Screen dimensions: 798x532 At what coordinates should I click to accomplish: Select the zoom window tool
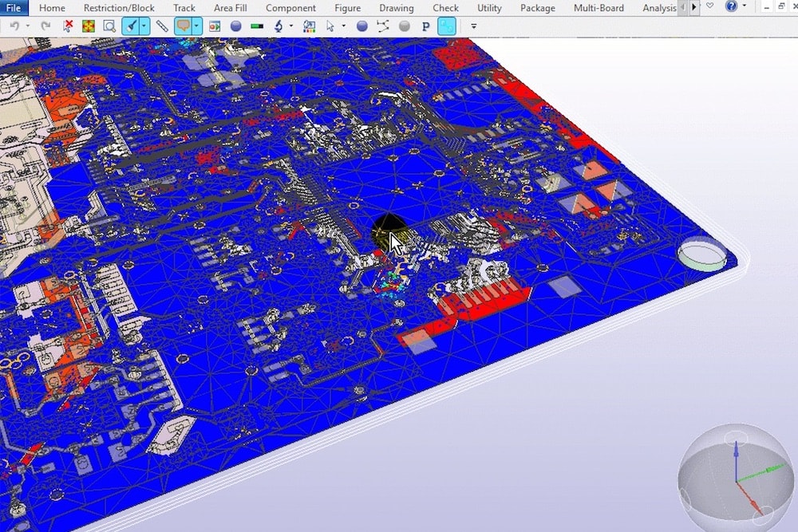108,26
